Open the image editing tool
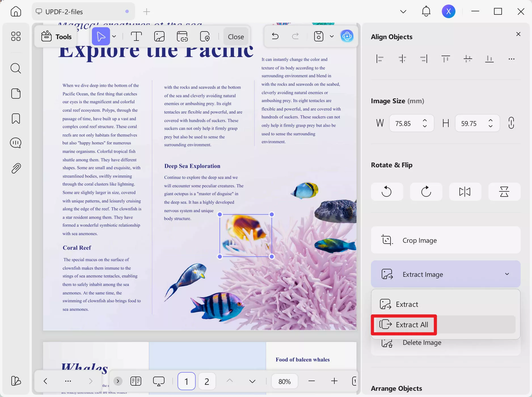The height and width of the screenshot is (397, 532). click(x=159, y=36)
